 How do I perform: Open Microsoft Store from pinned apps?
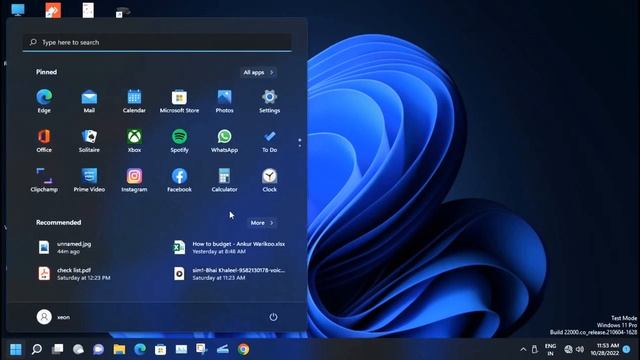[x=179, y=101]
